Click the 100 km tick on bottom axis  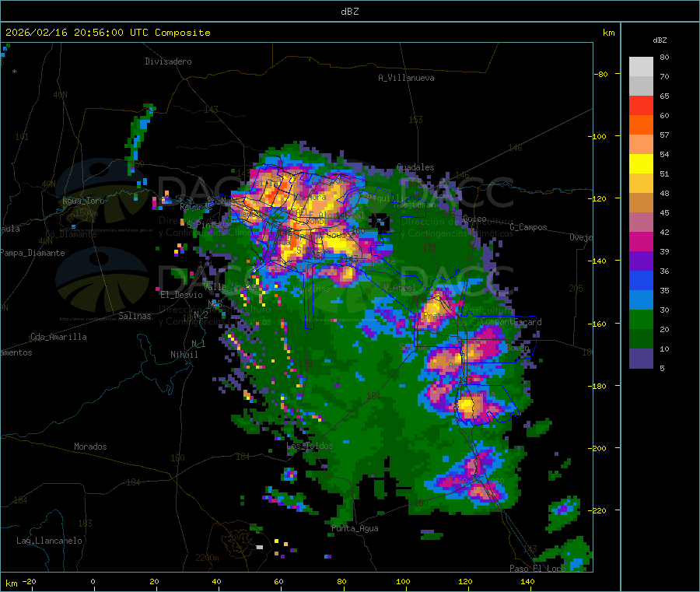click(x=403, y=581)
